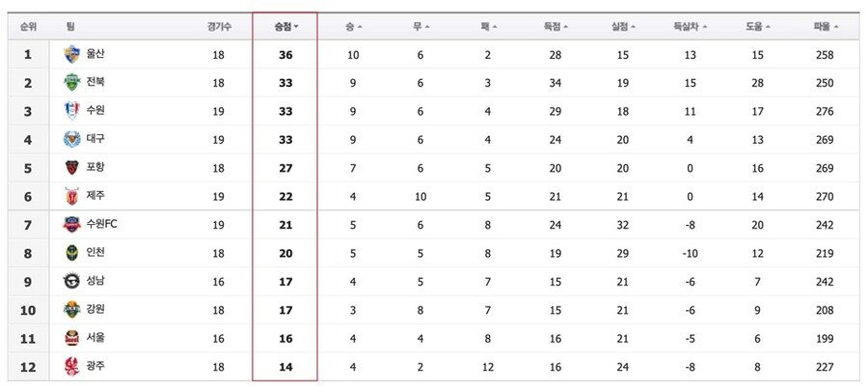Select the 수원 team crest icon

tap(72, 111)
